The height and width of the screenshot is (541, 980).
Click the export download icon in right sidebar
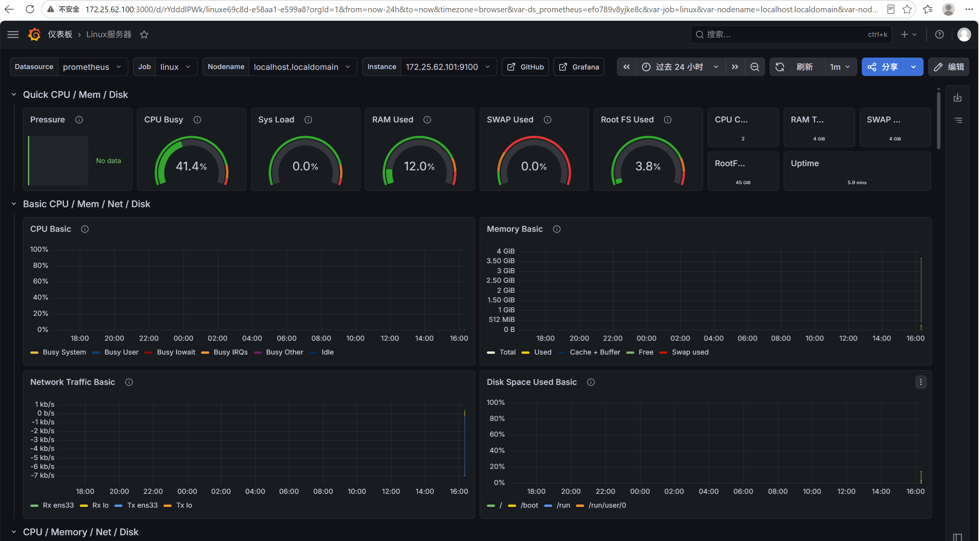coord(958,97)
